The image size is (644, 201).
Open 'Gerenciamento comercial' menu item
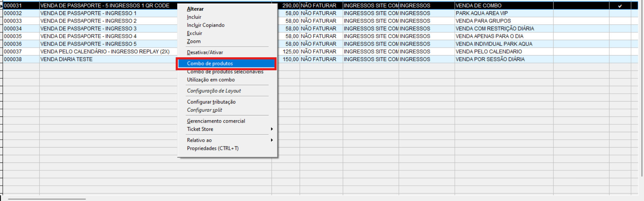point(216,121)
